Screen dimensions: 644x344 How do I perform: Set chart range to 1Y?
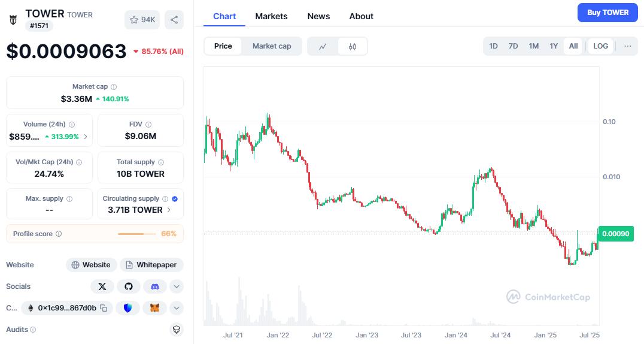click(554, 46)
